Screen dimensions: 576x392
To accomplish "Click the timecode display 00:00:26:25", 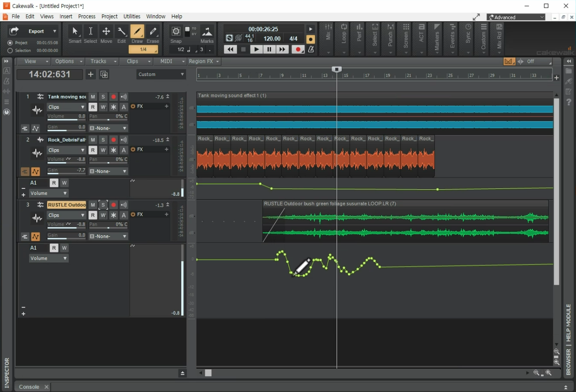I will point(263,29).
